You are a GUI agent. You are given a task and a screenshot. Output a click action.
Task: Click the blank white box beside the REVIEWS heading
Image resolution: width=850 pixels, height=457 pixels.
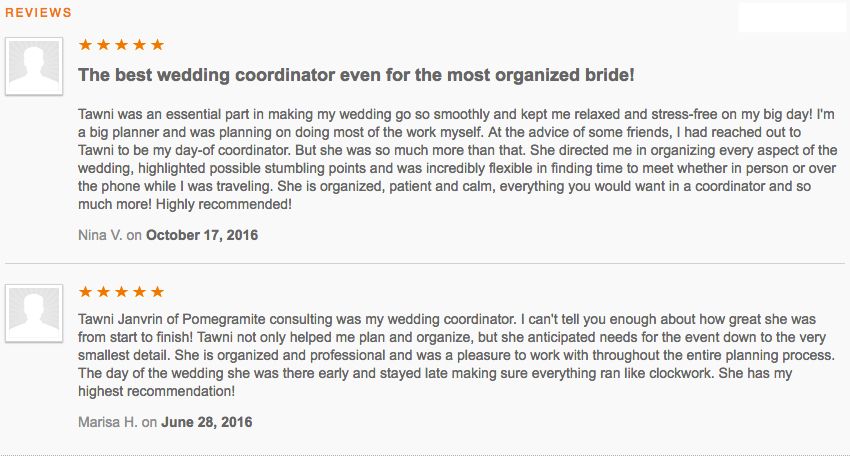[x=792, y=17]
